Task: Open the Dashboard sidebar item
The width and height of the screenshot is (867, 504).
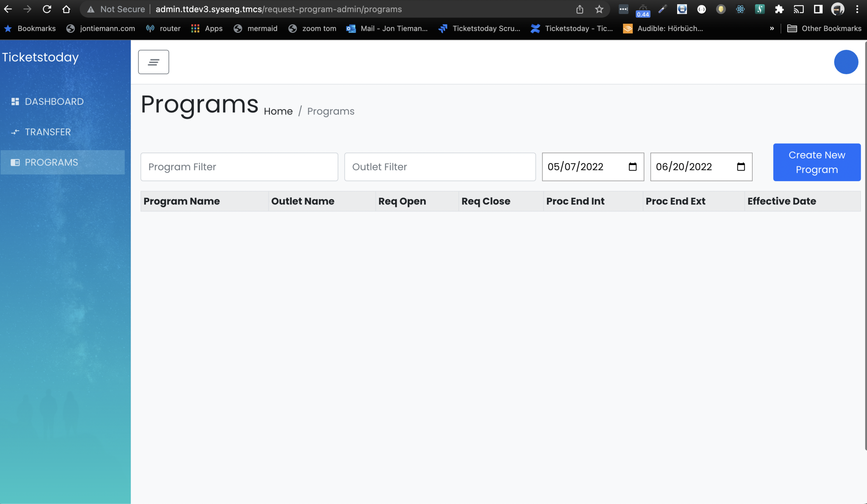Action: point(54,102)
